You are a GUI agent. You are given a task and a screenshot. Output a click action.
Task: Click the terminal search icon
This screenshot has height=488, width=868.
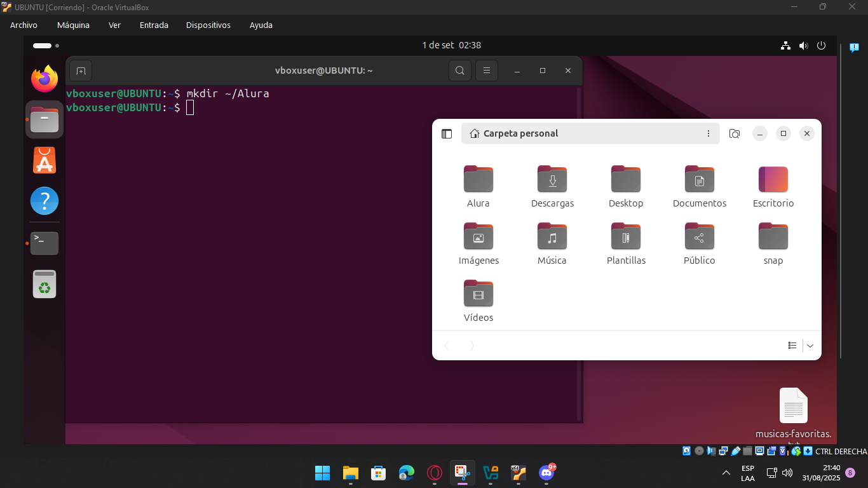[460, 71]
